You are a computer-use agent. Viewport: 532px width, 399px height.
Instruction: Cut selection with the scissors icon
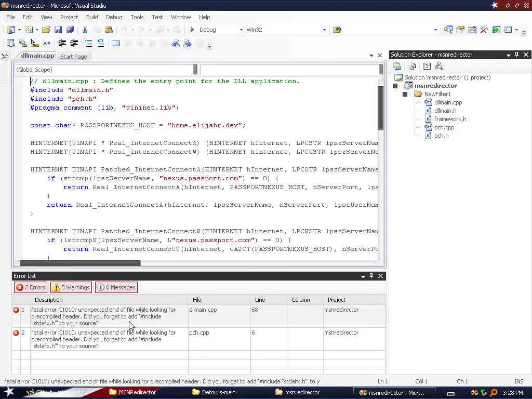(x=85, y=30)
